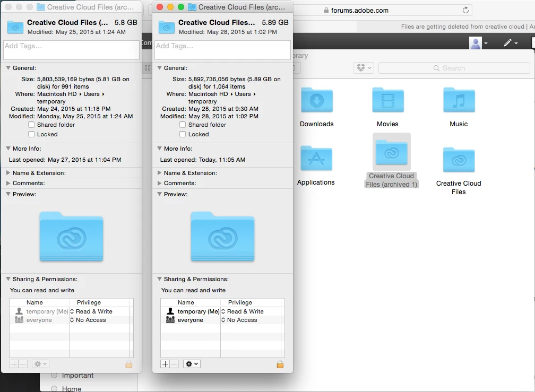The width and height of the screenshot is (535, 392).
Task: Select the Creative Cloud Files folder in Finder
Action: click(x=459, y=160)
